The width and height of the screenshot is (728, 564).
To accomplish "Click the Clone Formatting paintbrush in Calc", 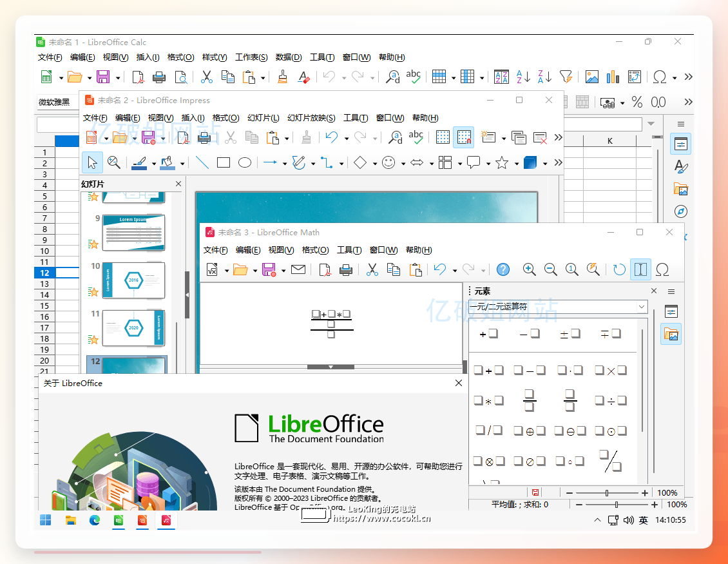I will [282, 77].
